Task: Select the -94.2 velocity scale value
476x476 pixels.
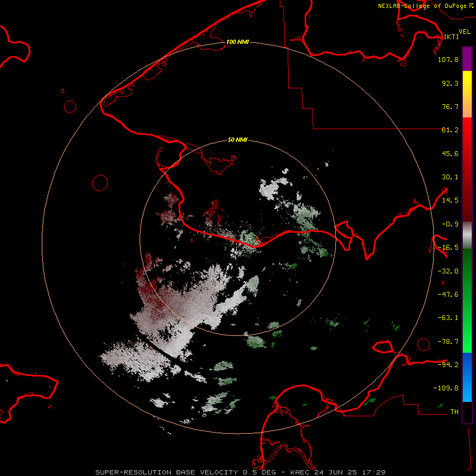Action: [448, 364]
